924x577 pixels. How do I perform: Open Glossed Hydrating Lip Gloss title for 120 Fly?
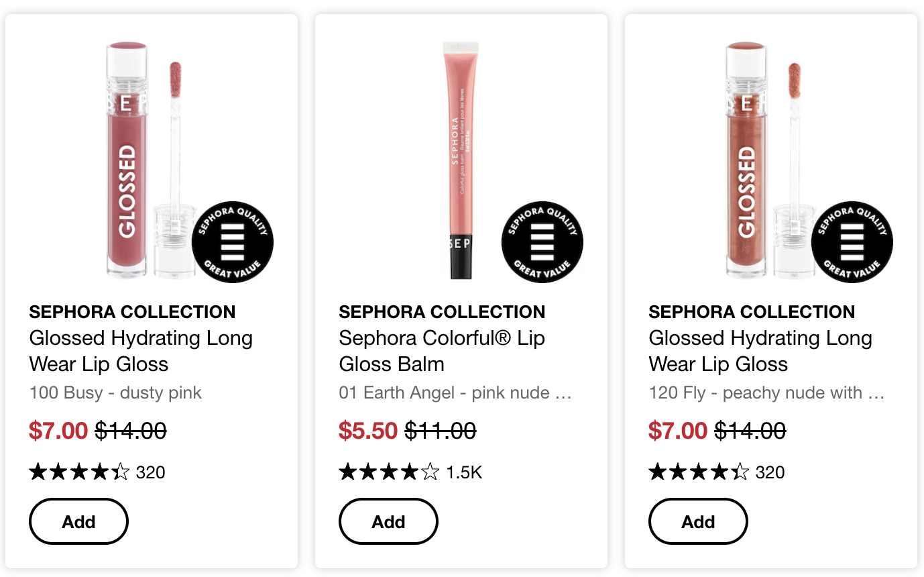(760, 351)
